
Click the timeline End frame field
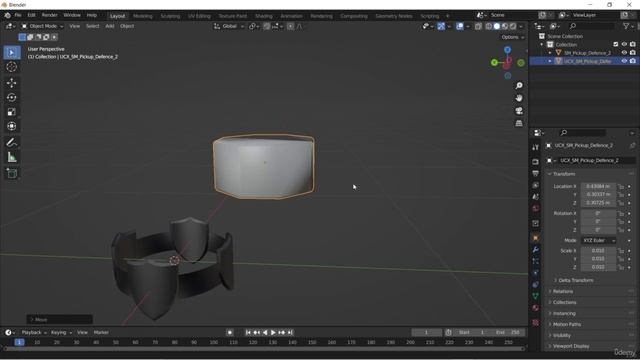coord(509,333)
